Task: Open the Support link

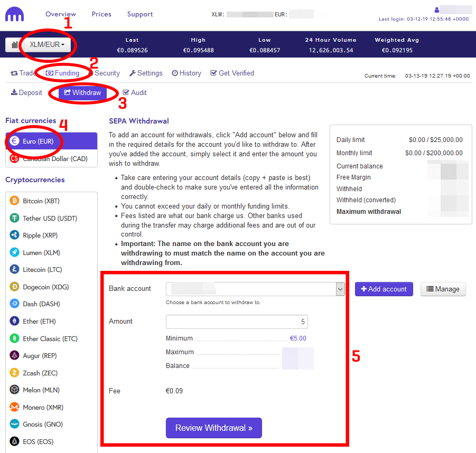Action: click(x=140, y=14)
